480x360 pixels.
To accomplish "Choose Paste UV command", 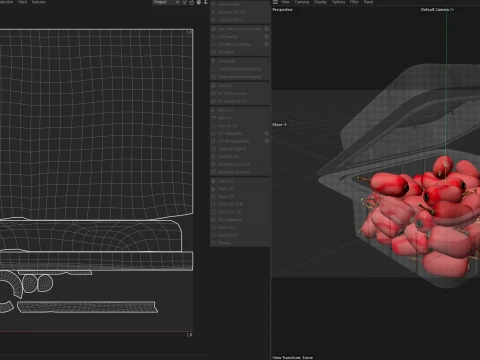I will (x=240, y=189).
